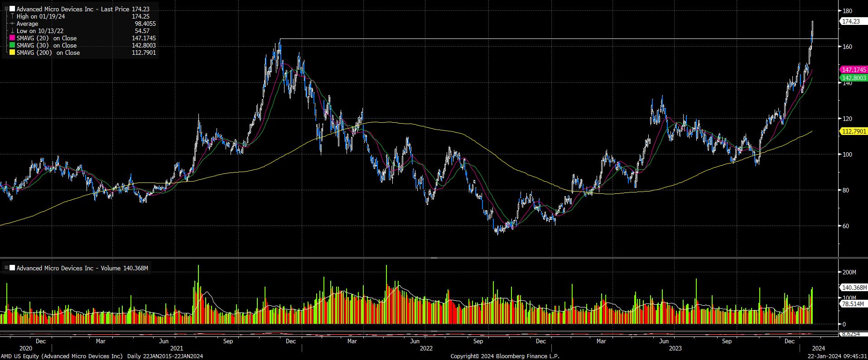The height and width of the screenshot is (360, 868).
Task: Click the High marker icon in legend
Action: click(x=12, y=16)
